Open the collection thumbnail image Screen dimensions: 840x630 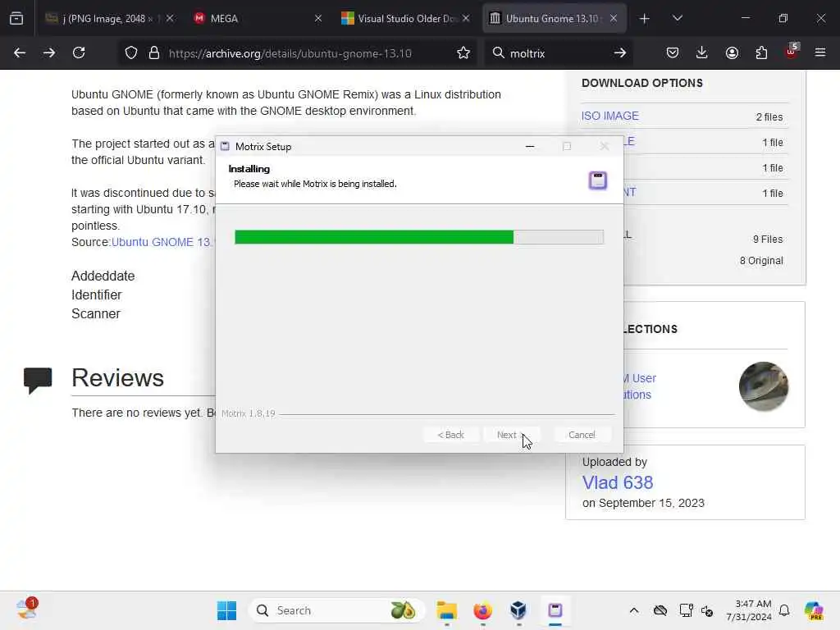click(764, 386)
